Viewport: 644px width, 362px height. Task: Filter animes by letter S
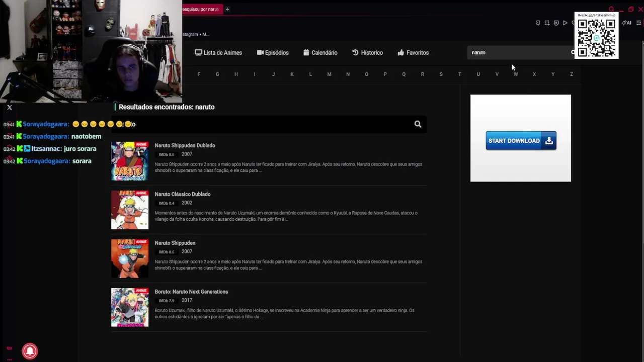(441, 74)
